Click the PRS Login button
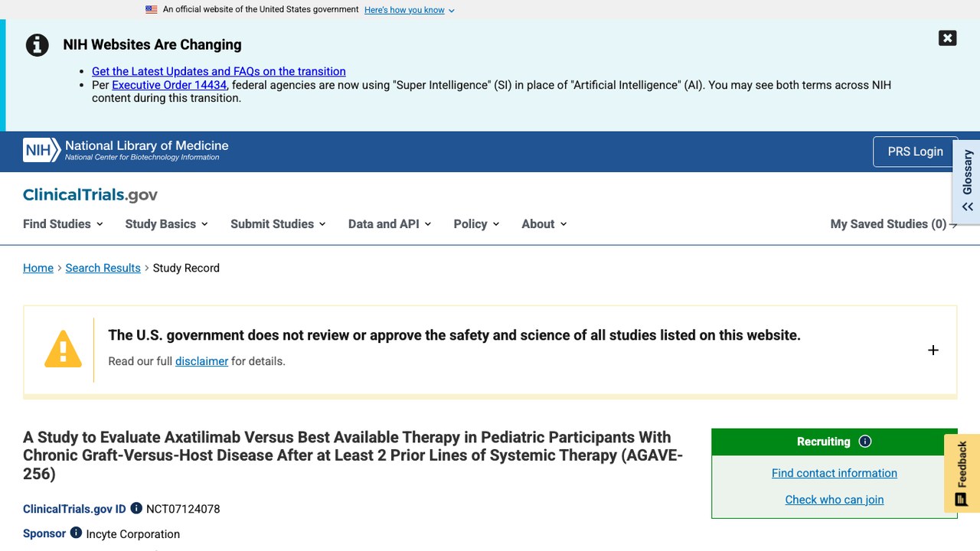Viewport: 980px width, 551px height. (915, 152)
